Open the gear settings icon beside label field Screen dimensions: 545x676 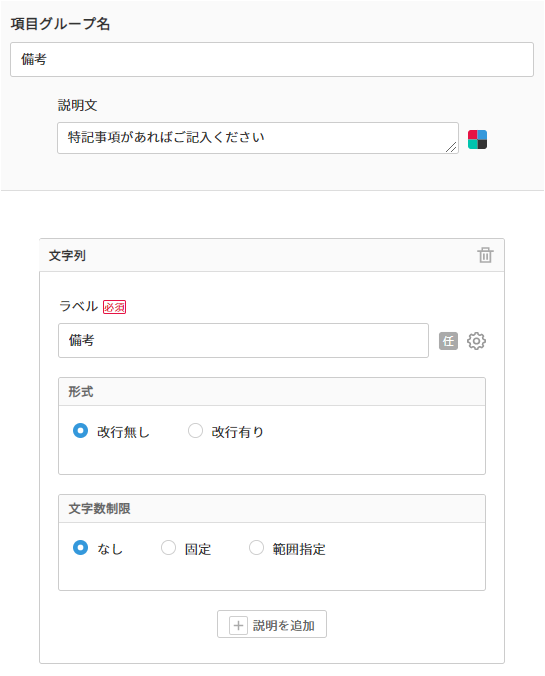click(476, 341)
